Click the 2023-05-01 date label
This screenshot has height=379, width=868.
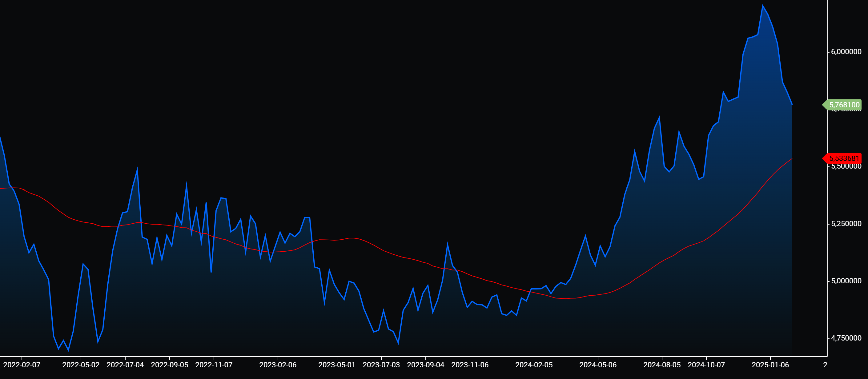point(337,365)
